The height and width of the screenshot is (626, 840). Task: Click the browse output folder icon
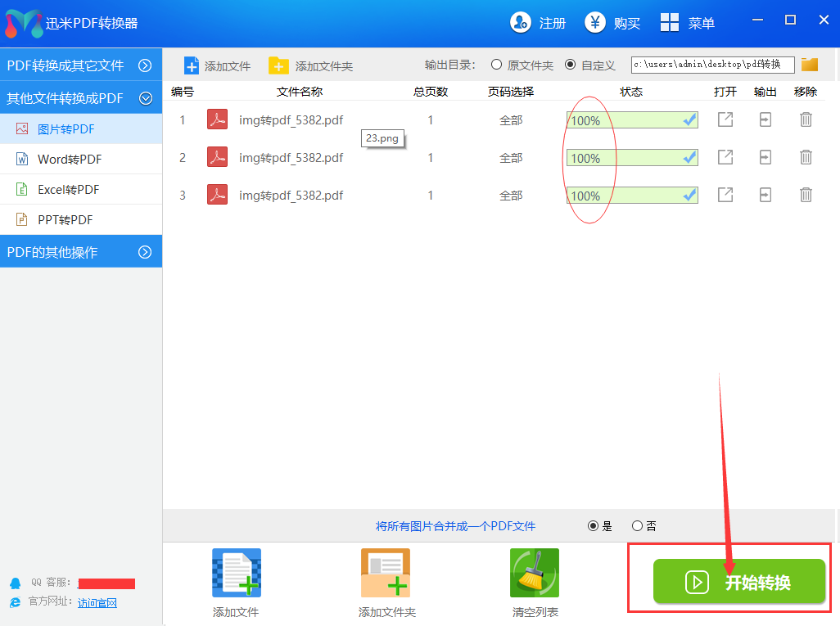[x=810, y=65]
